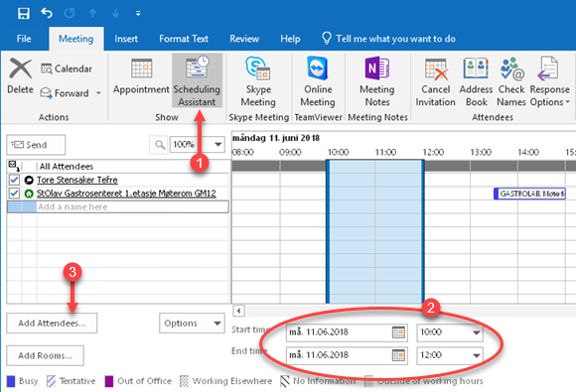Click the Add Attendees button

(52, 323)
